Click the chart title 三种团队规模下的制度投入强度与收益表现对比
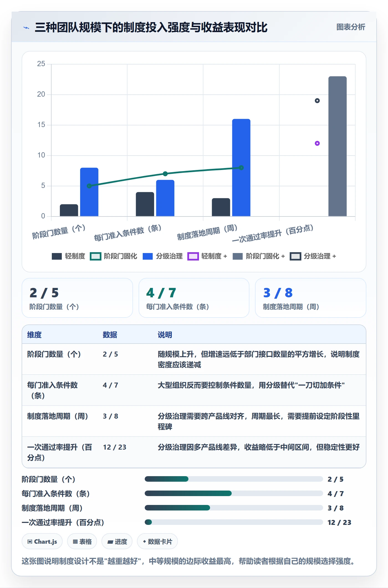The height and width of the screenshot is (588, 388). [x=151, y=27]
